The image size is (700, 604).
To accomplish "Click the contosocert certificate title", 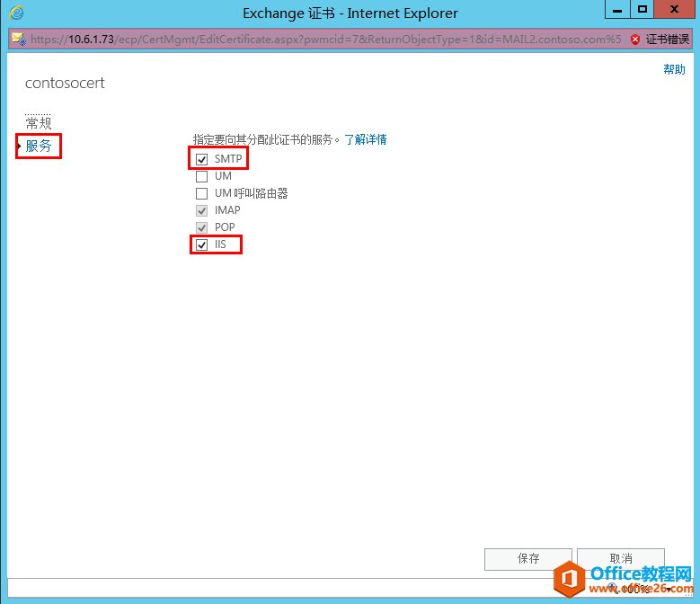I will [x=65, y=83].
